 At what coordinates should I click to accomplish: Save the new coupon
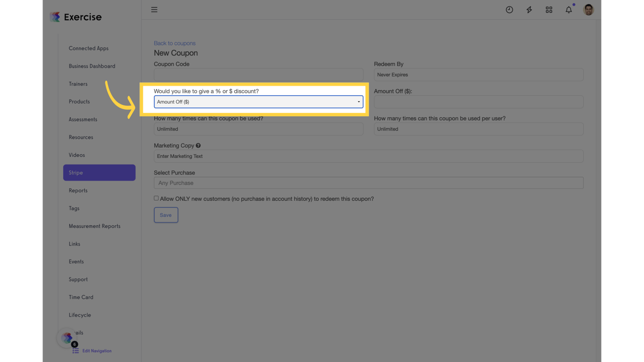point(166,215)
